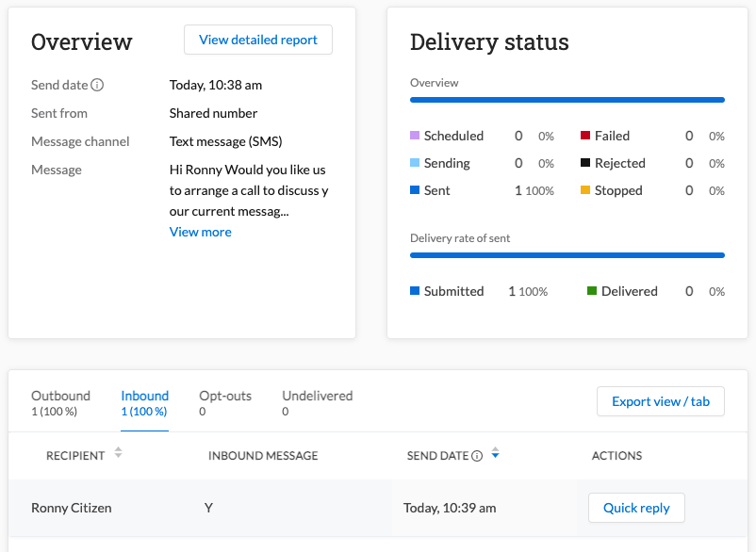Click the Overview delivery progress bar

coord(567,100)
